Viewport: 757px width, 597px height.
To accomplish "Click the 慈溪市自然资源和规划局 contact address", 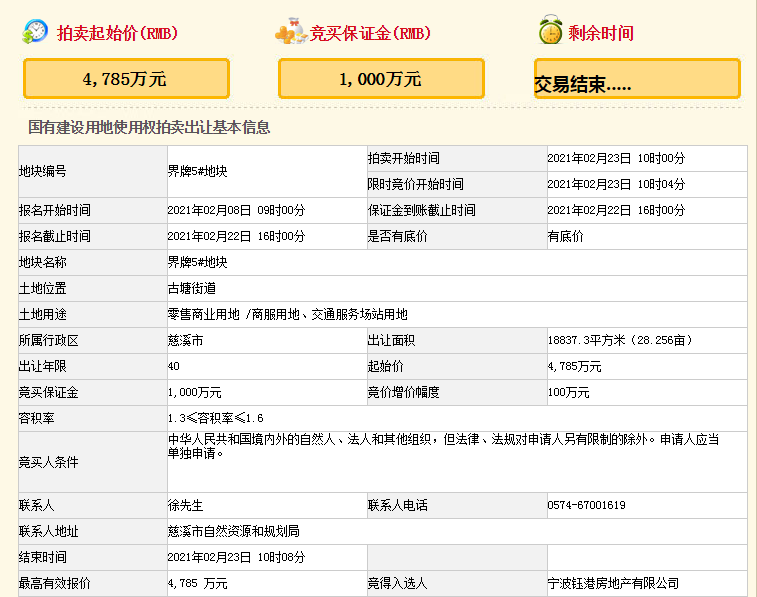I will coord(233,531).
